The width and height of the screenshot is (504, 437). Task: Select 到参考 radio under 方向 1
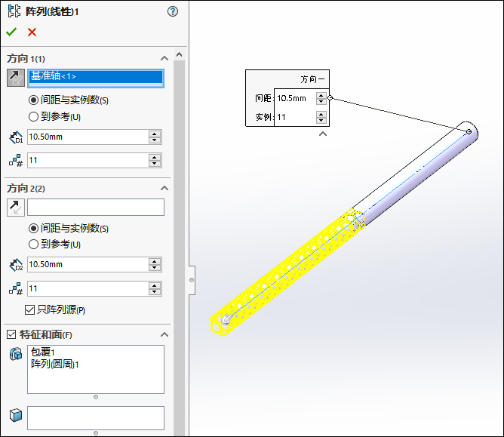[x=33, y=116]
